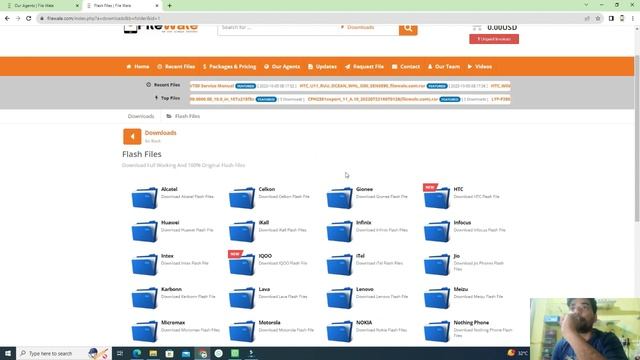Image resolution: width=640 pixels, height=360 pixels.
Task: Open the Updates menu item
Action: coord(322,67)
